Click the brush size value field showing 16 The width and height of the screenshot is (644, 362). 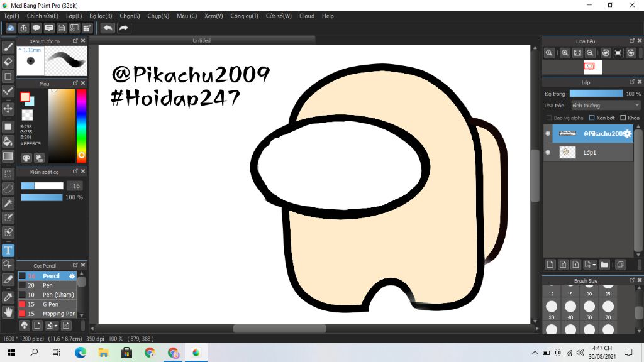(75, 186)
